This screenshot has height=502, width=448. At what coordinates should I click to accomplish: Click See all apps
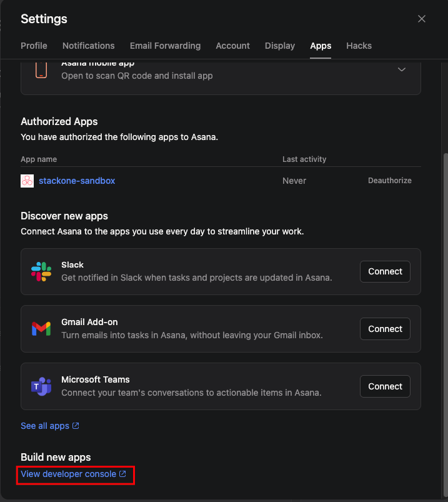point(45,426)
